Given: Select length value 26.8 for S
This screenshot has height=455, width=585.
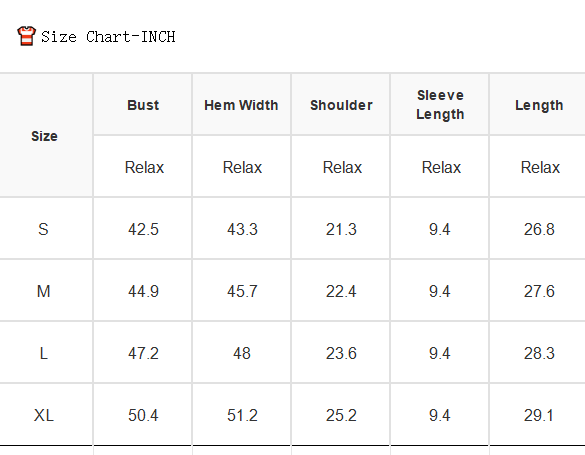Looking at the screenshot, I should pyautogui.click(x=539, y=229).
